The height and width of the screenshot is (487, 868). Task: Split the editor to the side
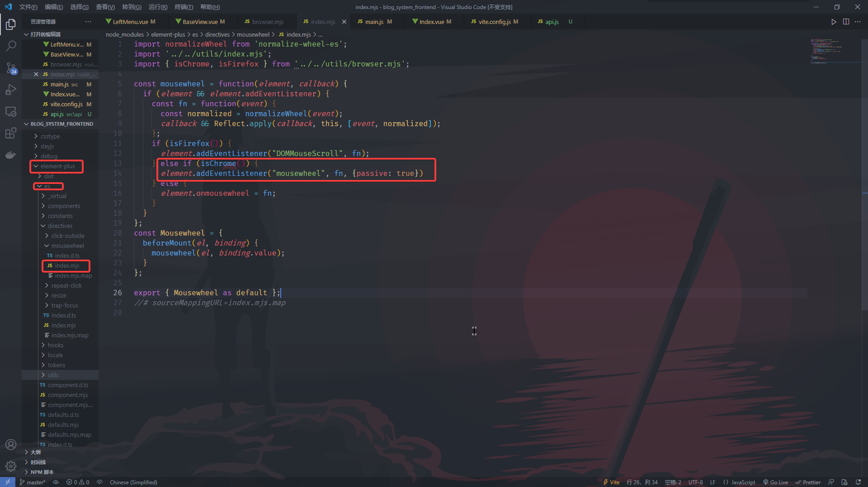pyautogui.click(x=846, y=21)
